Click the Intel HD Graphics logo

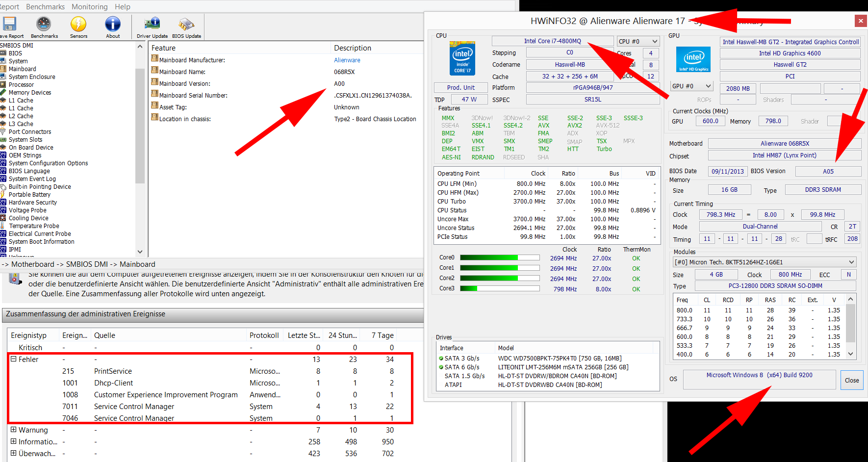pos(693,59)
